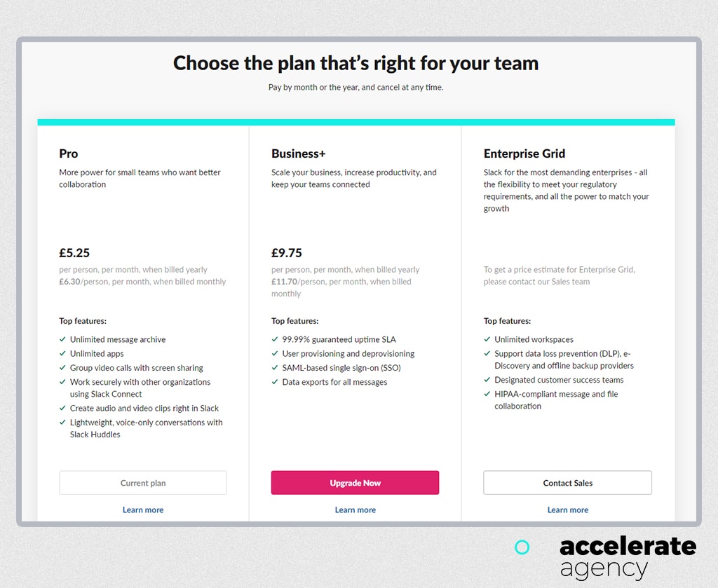This screenshot has width=718, height=588.
Task: Check the "Designated customer success teams" mark
Action: [487, 380]
